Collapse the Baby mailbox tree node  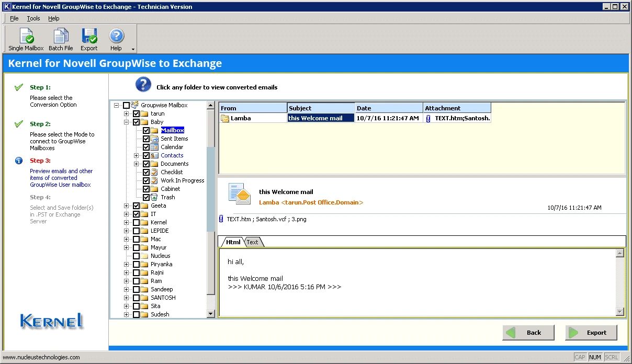pyautogui.click(x=126, y=122)
